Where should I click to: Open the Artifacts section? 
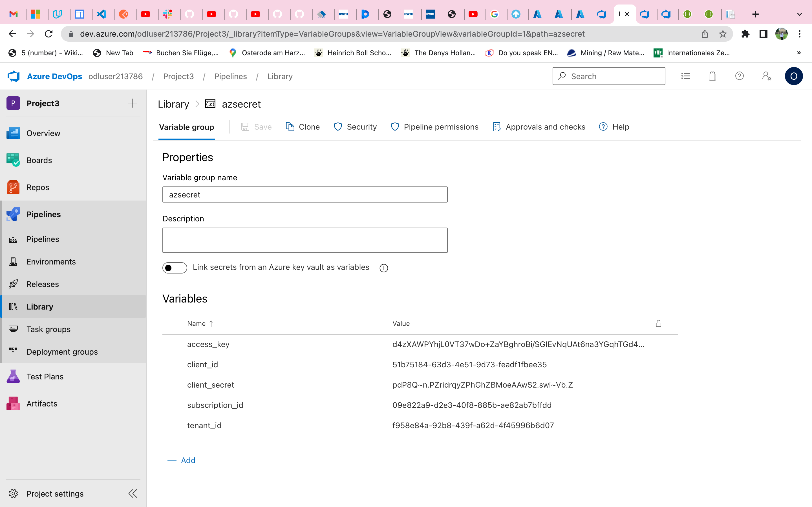coord(42,403)
